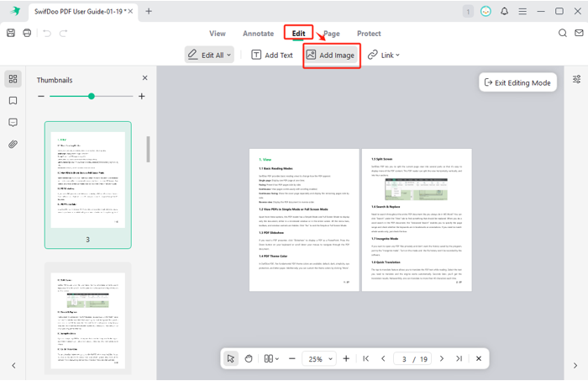The image size is (588, 381).
Task: Open a new tab with plus
Action: (x=149, y=11)
